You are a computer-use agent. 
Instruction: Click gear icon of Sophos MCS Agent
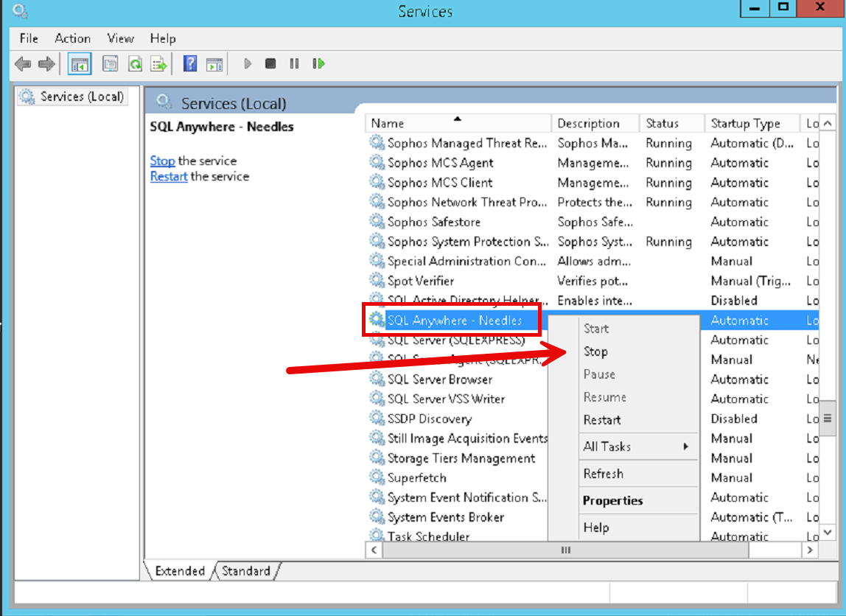(x=376, y=162)
